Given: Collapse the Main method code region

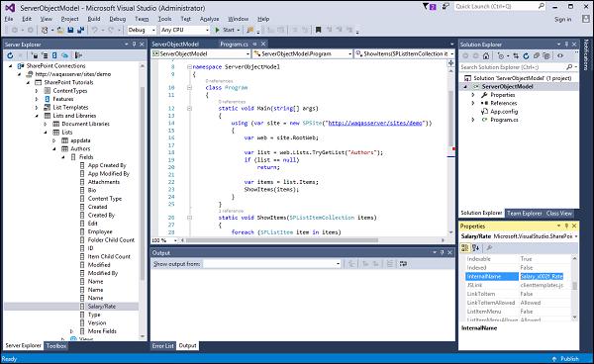Looking at the screenshot, I should 189,108.
